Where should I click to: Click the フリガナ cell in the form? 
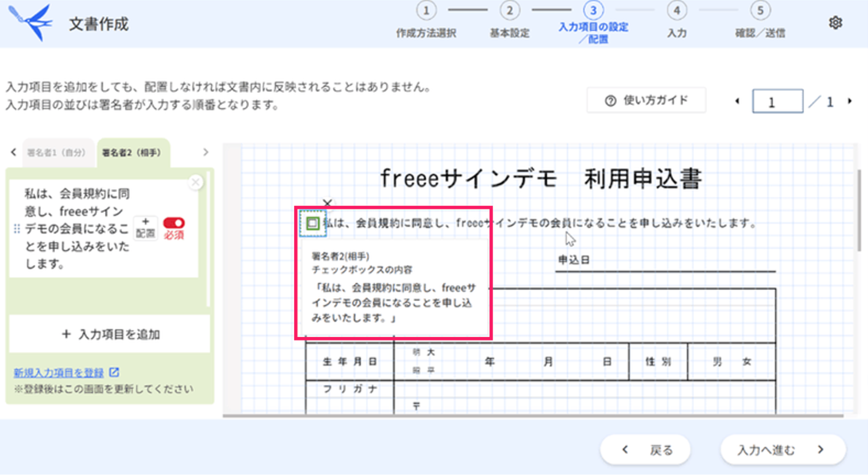click(350, 389)
